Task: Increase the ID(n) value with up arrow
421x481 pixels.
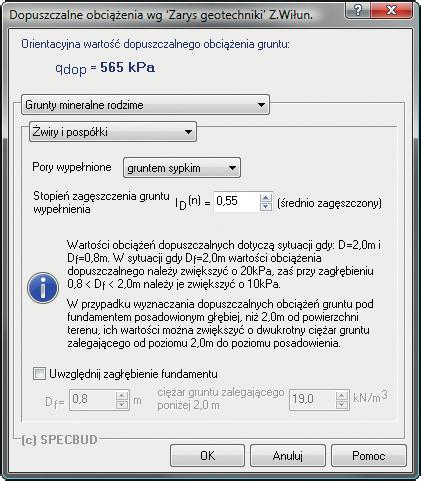Action: pyautogui.click(x=266, y=197)
